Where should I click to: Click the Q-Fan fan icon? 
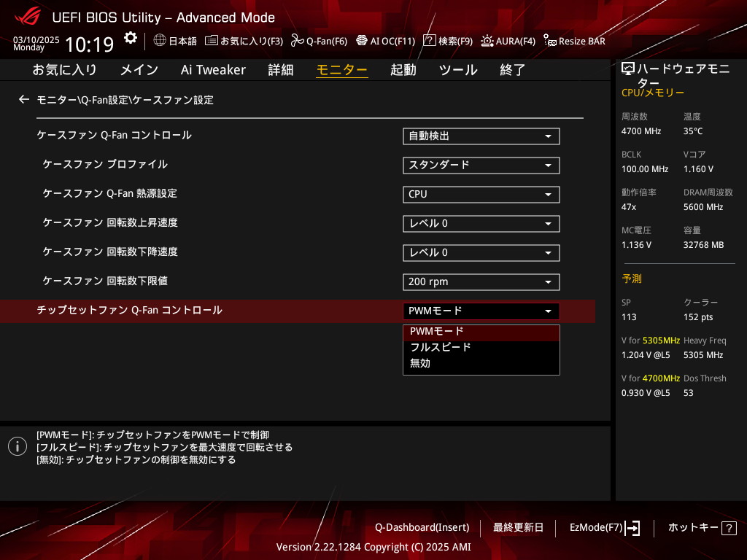pos(298,41)
